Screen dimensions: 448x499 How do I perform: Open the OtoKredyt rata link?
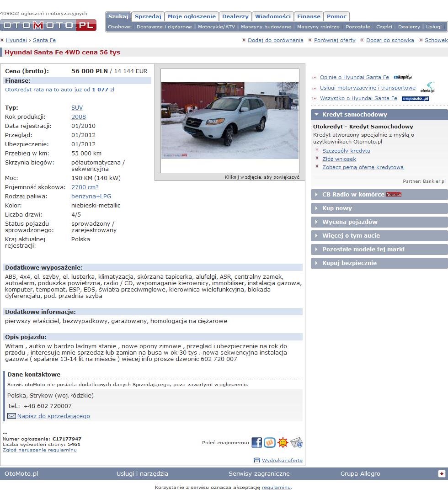click(x=59, y=90)
